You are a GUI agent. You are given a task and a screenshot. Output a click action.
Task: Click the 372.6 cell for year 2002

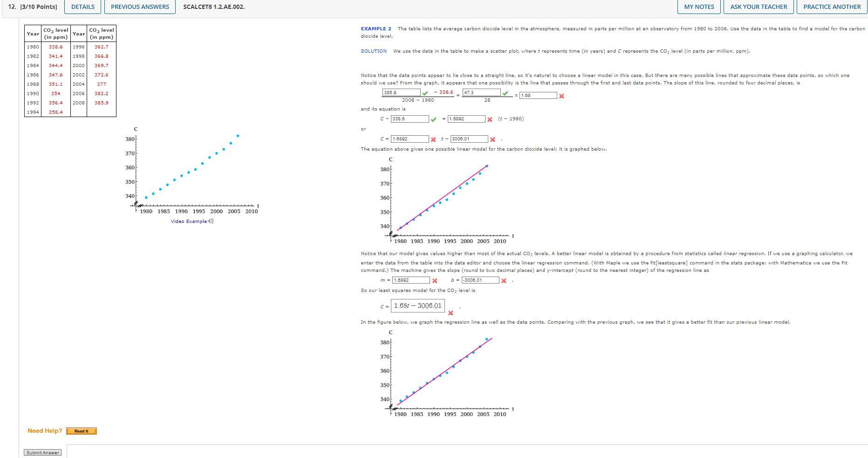click(x=101, y=75)
